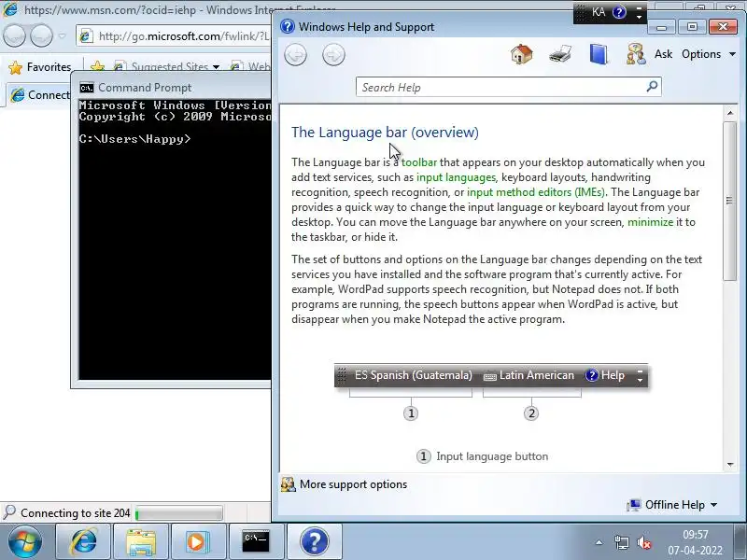Click the IE address bar URL
The image size is (747, 560).
coord(183,36)
